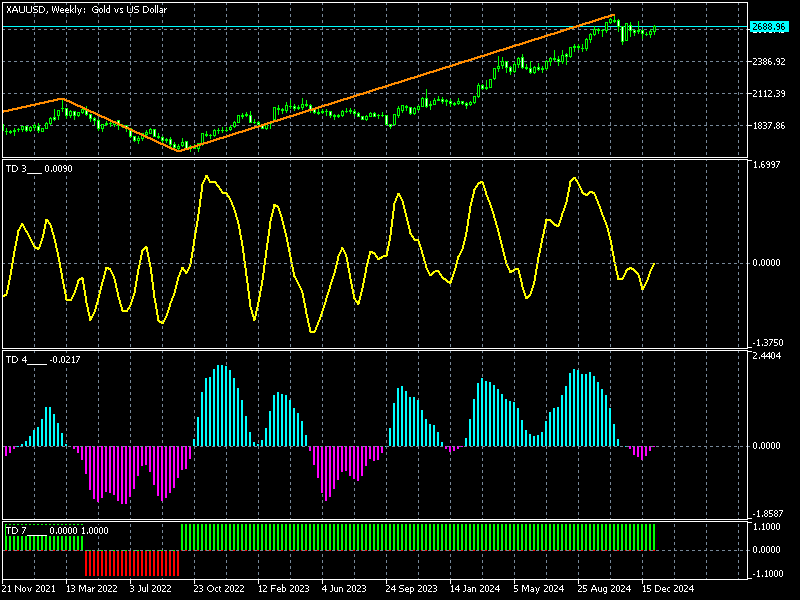Viewport: 800px width, 600px height.
Task: Select the TD 7 indicator label
Action: (57, 531)
